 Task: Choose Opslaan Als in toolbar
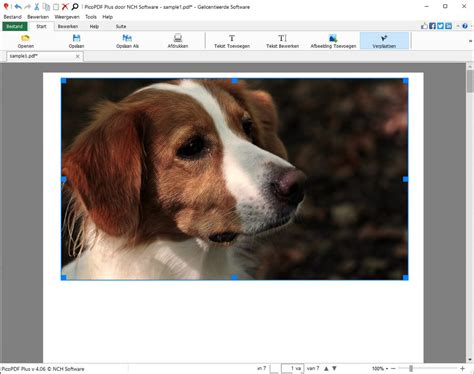(127, 41)
